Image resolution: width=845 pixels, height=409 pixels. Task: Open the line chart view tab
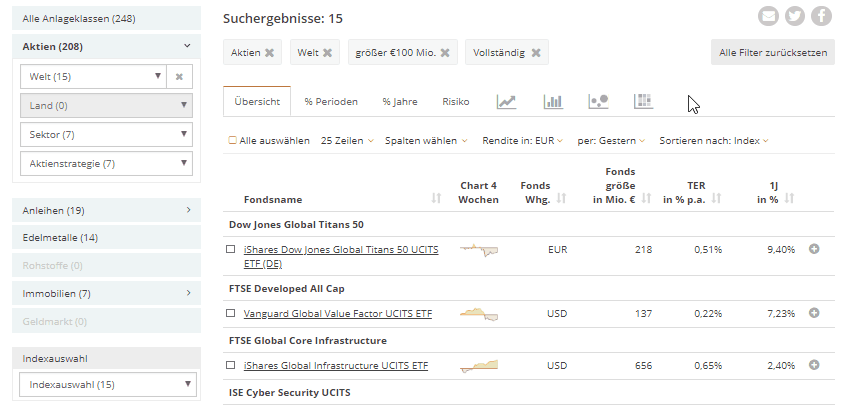[x=506, y=101]
